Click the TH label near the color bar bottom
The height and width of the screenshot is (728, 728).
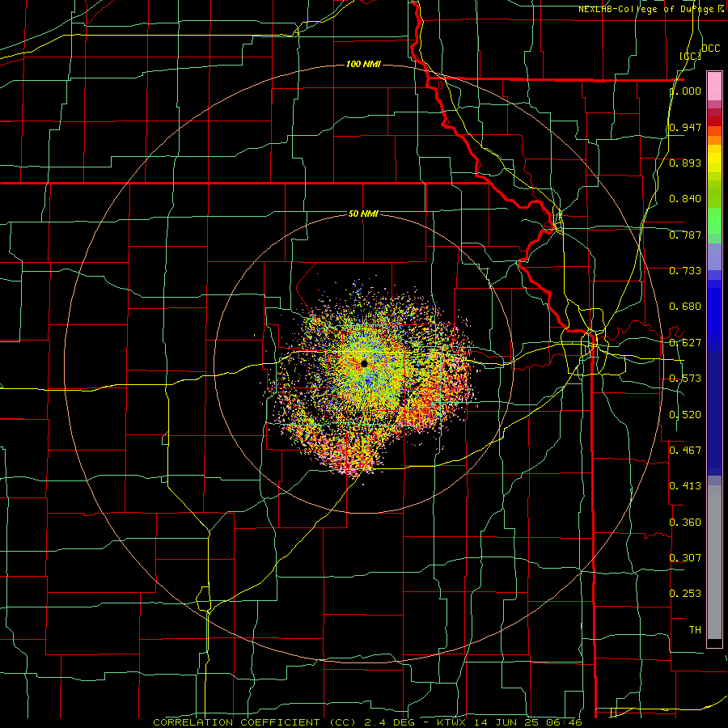click(695, 630)
